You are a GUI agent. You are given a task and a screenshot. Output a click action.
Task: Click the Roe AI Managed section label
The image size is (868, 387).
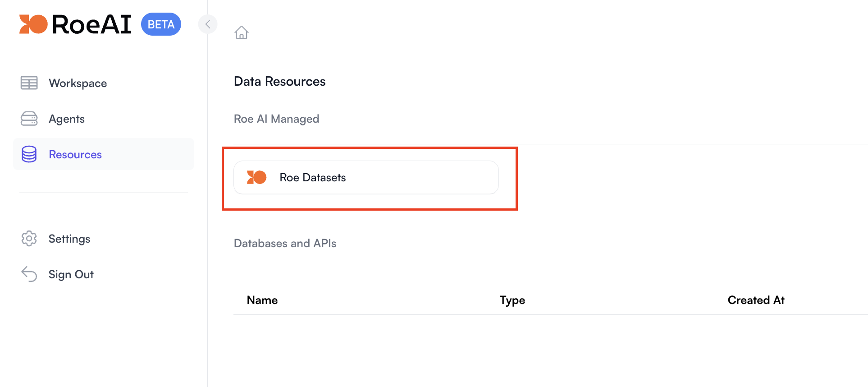point(277,119)
